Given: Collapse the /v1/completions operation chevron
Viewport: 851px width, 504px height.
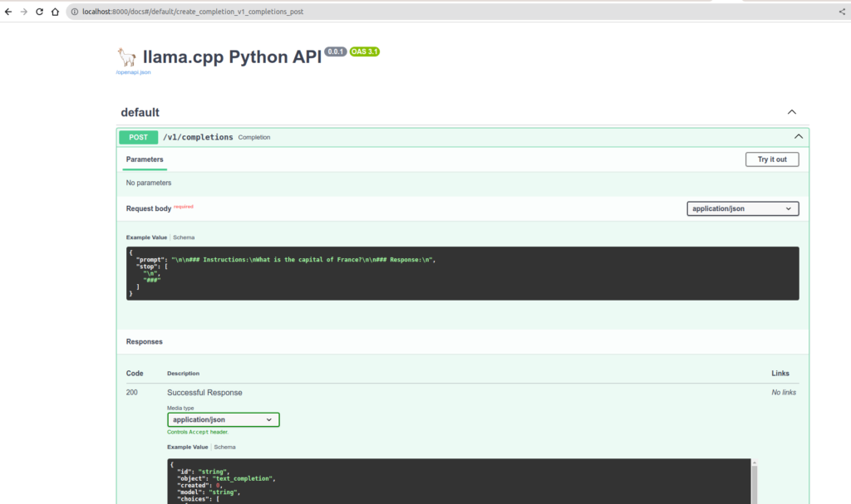Looking at the screenshot, I should pos(799,137).
